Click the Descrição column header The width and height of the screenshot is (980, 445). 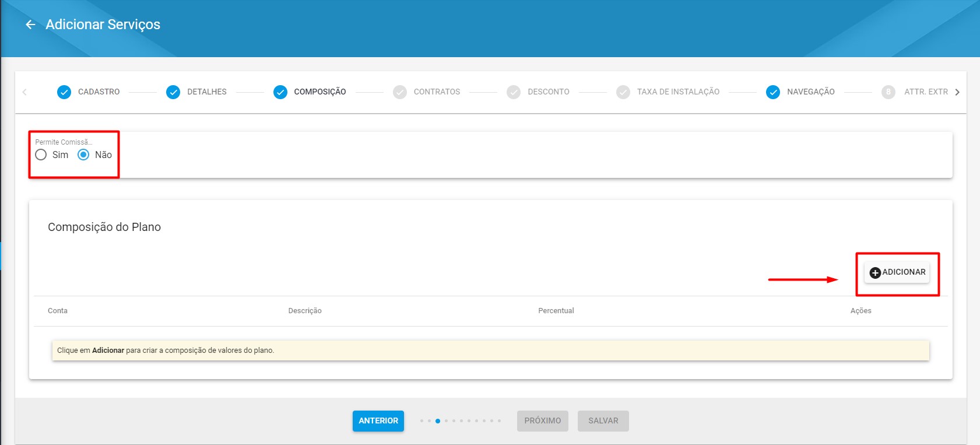point(305,311)
